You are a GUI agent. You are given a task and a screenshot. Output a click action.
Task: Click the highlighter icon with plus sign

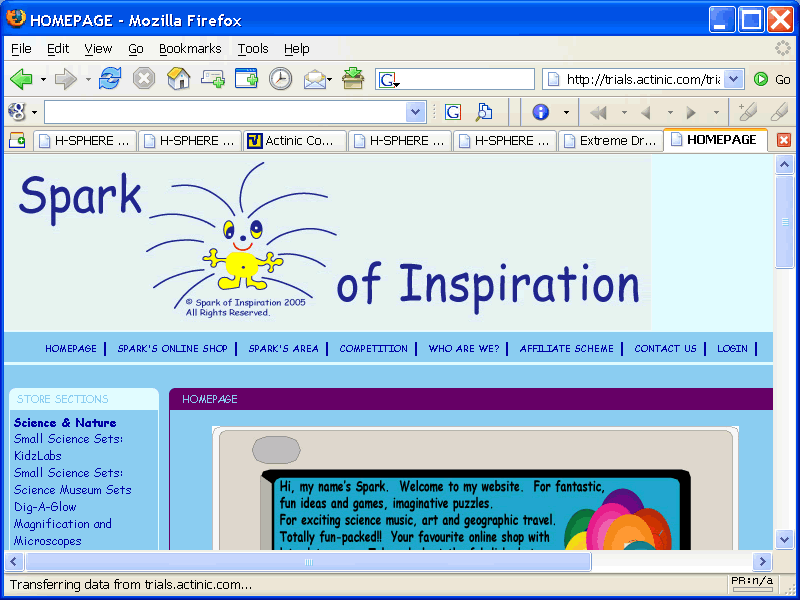pyautogui.click(x=747, y=112)
